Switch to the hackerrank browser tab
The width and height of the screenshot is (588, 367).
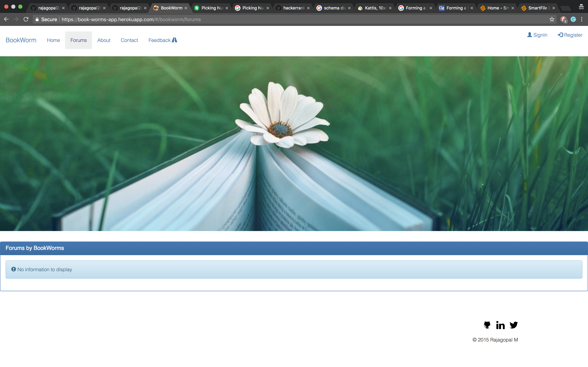[293, 8]
